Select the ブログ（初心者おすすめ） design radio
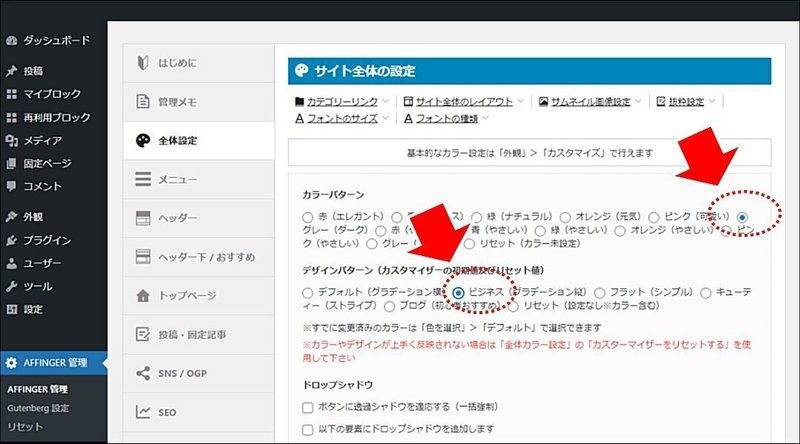The width and height of the screenshot is (800, 444). coord(389,307)
